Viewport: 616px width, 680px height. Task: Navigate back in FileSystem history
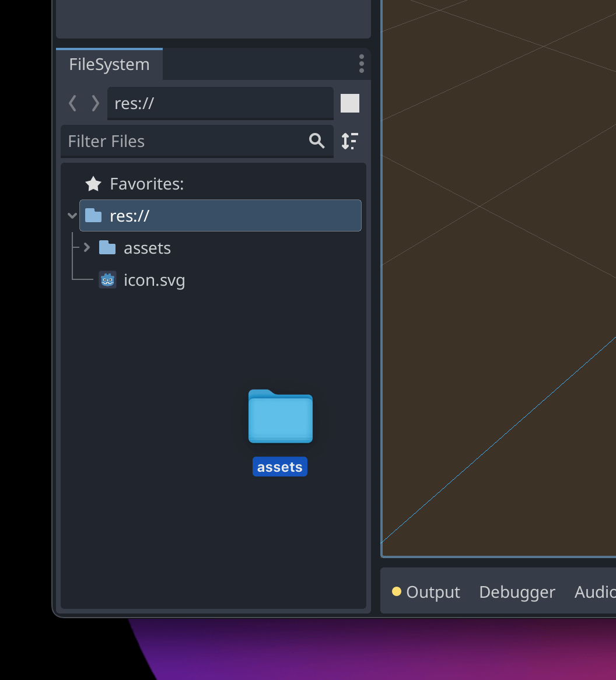72,103
